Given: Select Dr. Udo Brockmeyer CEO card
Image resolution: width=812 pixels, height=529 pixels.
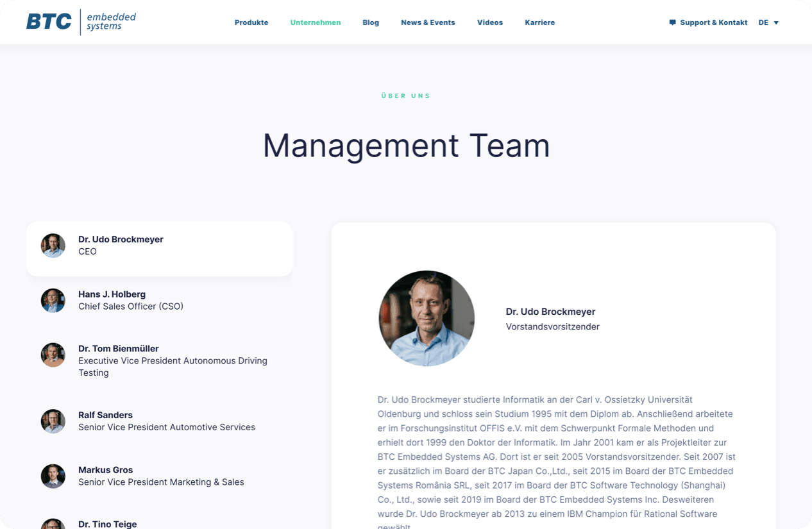Looking at the screenshot, I should pos(160,249).
